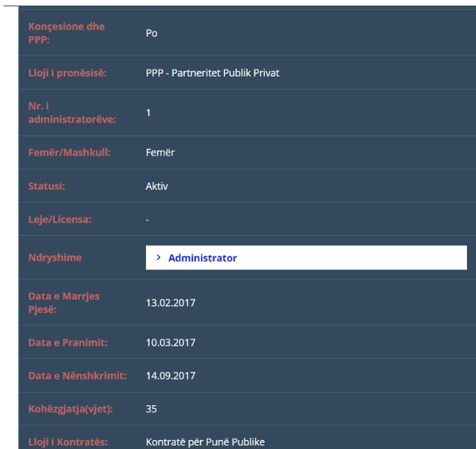476x449 pixels.
Task: Click 'Kontratë për Punë Publike' contract type
Action: [x=205, y=442]
